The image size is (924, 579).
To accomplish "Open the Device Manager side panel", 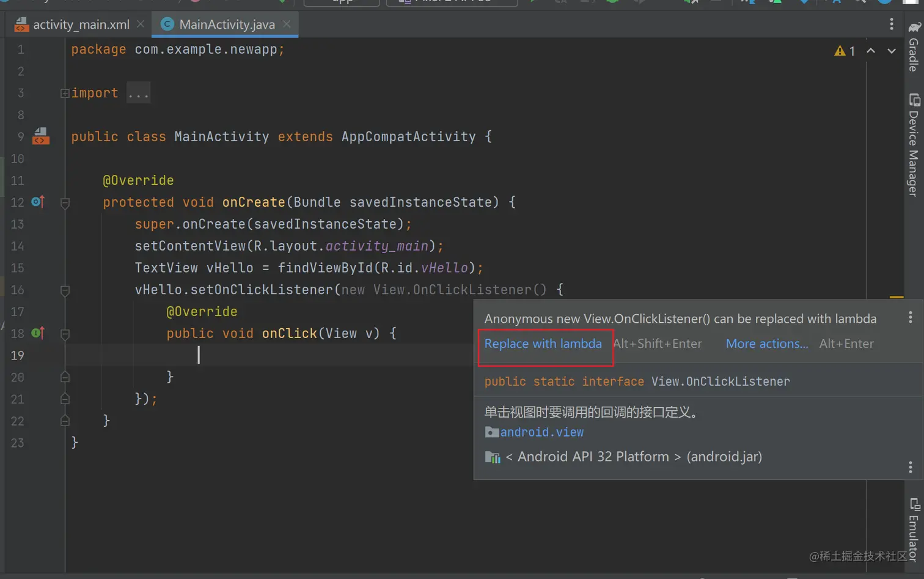I will [x=914, y=146].
